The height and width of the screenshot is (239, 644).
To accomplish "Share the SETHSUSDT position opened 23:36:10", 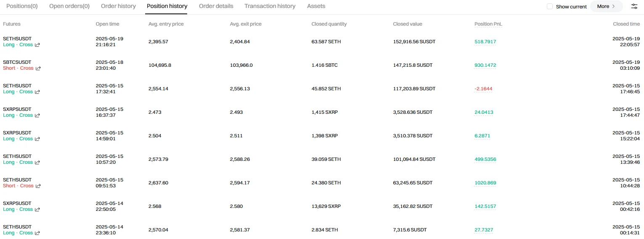I will tap(38, 233).
